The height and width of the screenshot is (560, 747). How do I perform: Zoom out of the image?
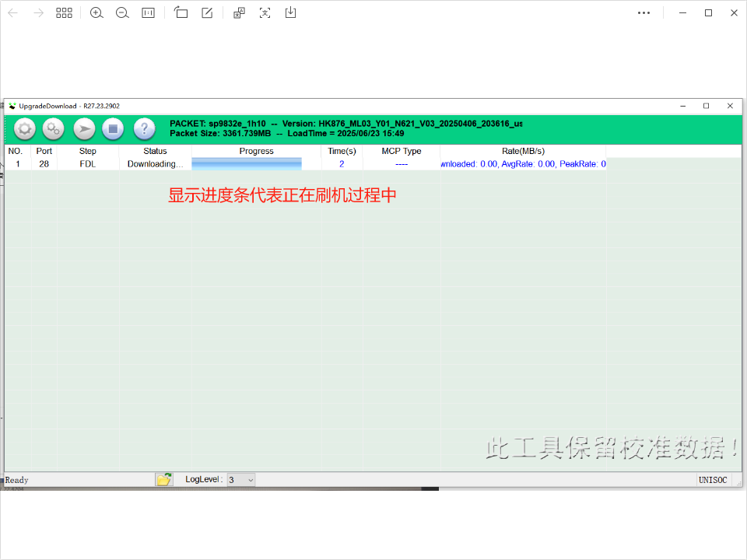[122, 13]
